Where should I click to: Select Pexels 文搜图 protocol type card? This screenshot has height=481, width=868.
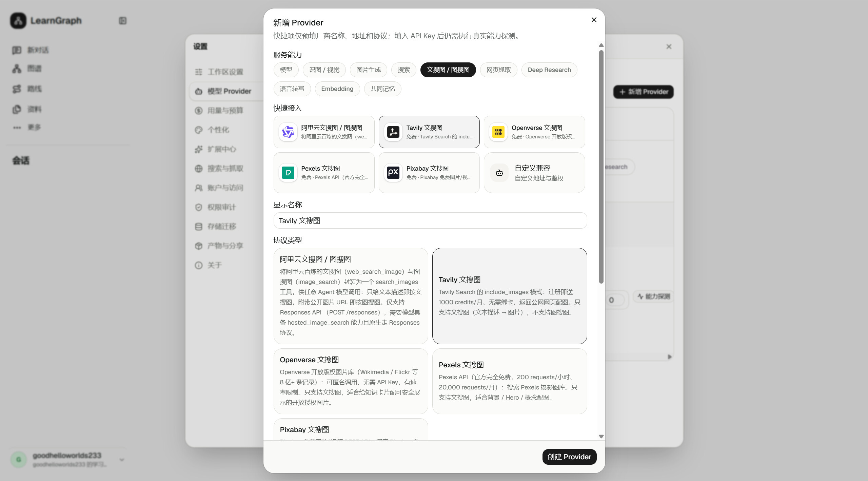[510, 381]
